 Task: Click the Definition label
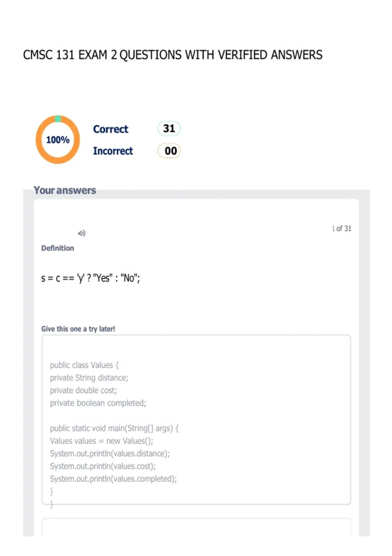click(57, 248)
